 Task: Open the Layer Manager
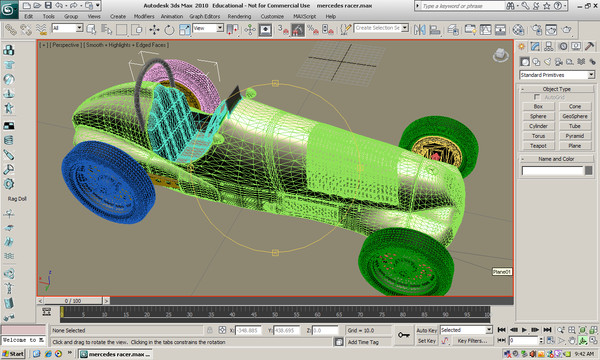point(453,29)
